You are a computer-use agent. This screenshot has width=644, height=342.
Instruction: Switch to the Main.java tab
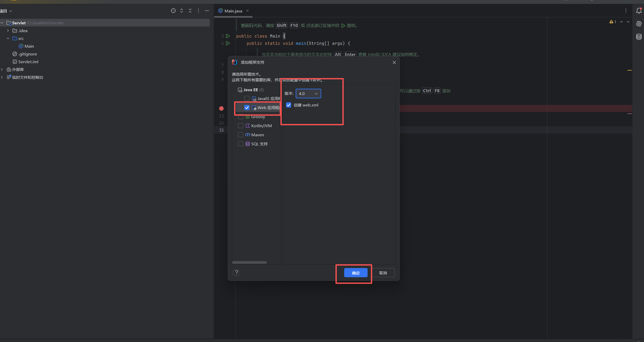tap(233, 11)
